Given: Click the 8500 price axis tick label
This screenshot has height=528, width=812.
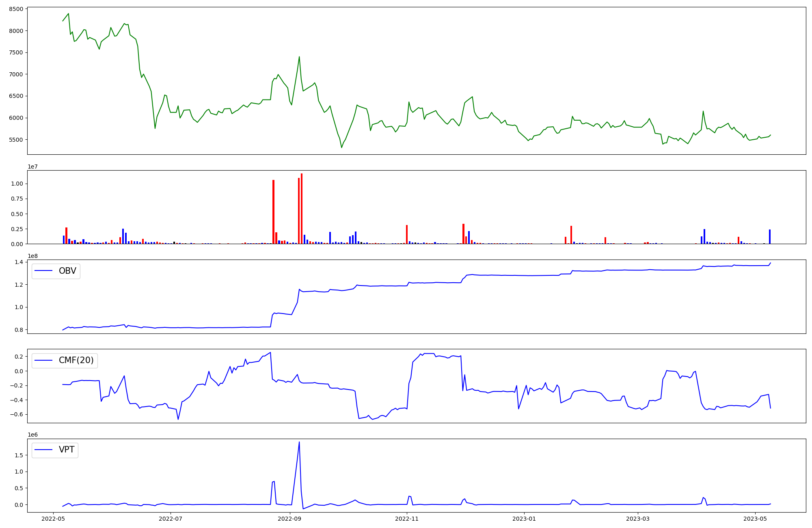Looking at the screenshot, I should point(17,9).
